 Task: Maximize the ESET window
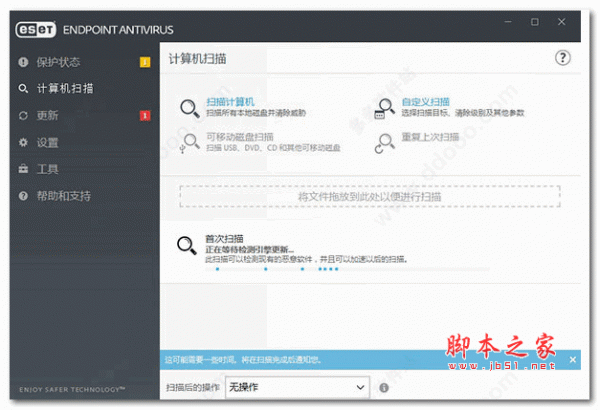point(535,22)
